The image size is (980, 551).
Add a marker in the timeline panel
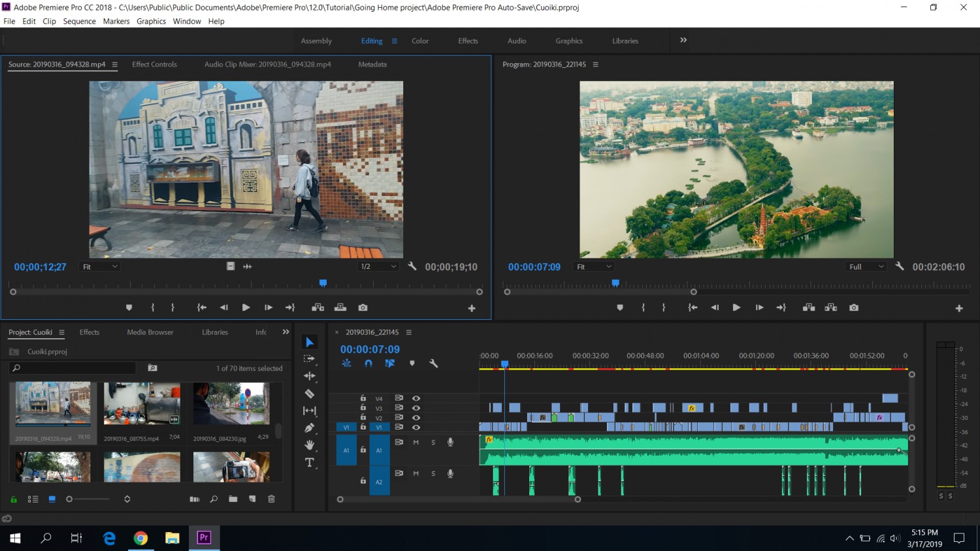point(412,364)
